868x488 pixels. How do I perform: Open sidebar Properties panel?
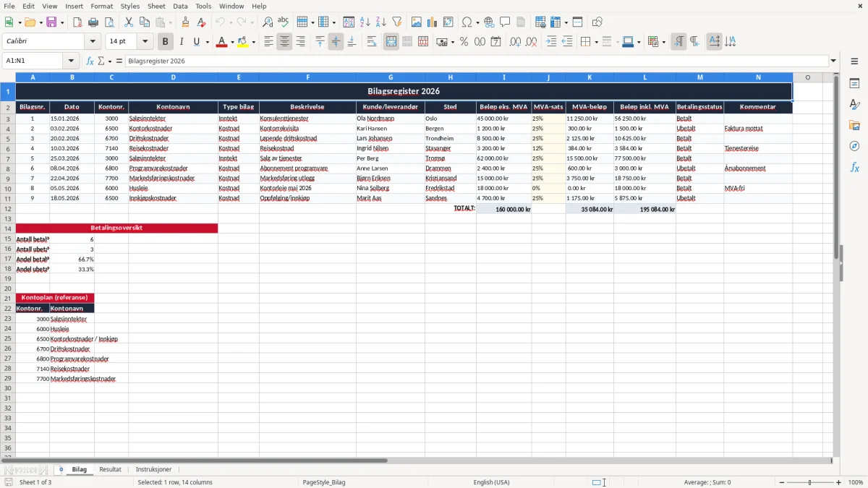tap(854, 84)
